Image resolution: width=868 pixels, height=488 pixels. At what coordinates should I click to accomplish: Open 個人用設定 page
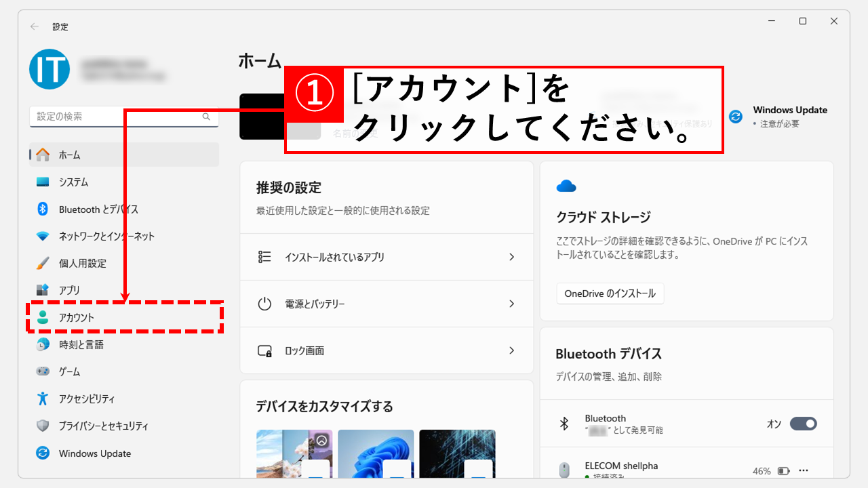[124, 263]
